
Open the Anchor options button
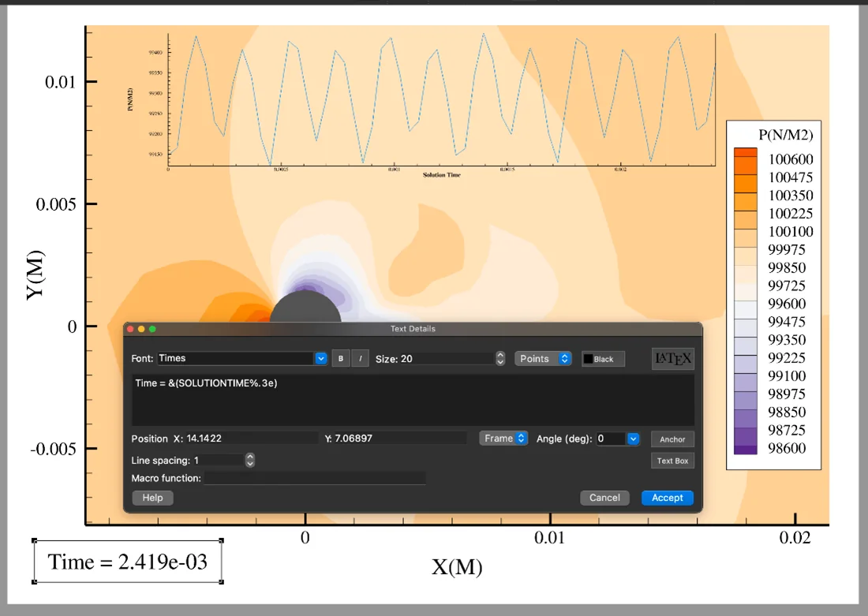coord(672,439)
